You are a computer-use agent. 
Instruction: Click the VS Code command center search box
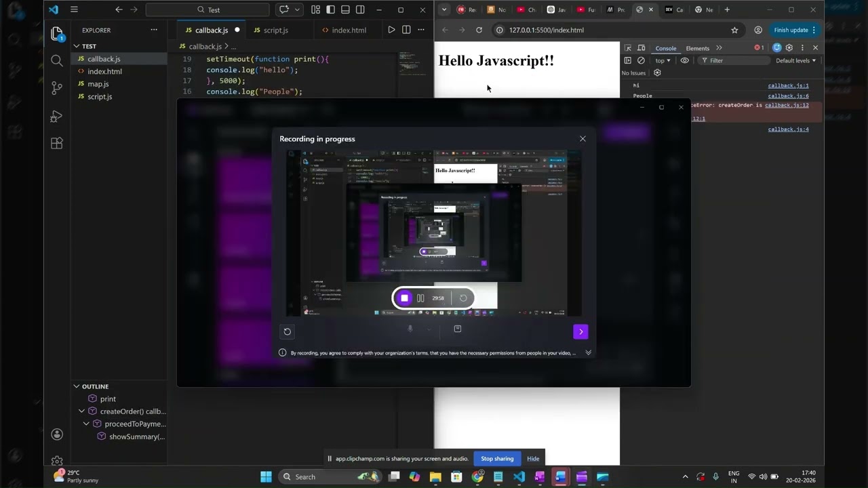[x=208, y=9]
